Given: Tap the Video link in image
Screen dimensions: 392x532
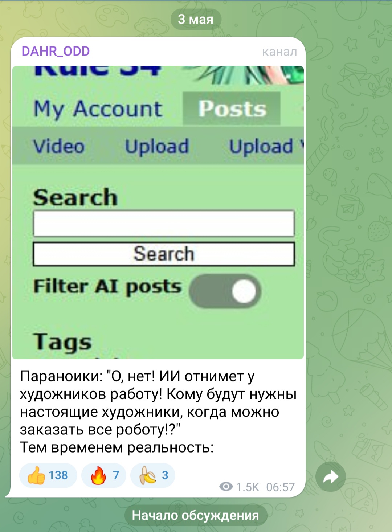Looking at the screenshot, I should coord(59,146).
